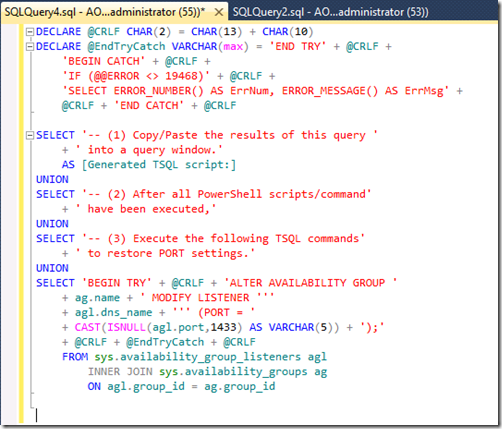This screenshot has height=429, width=502.
Task: Click the 'END CATCH' string literal
Action: pyautogui.click(x=149, y=106)
